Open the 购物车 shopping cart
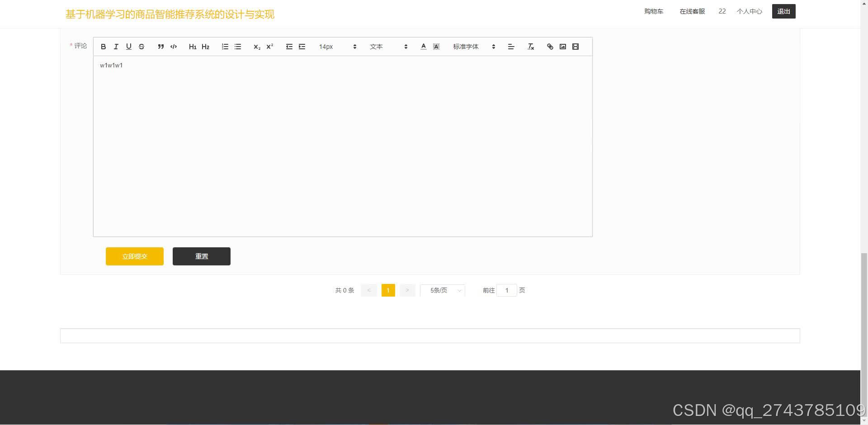The width and height of the screenshot is (868, 425). click(654, 11)
